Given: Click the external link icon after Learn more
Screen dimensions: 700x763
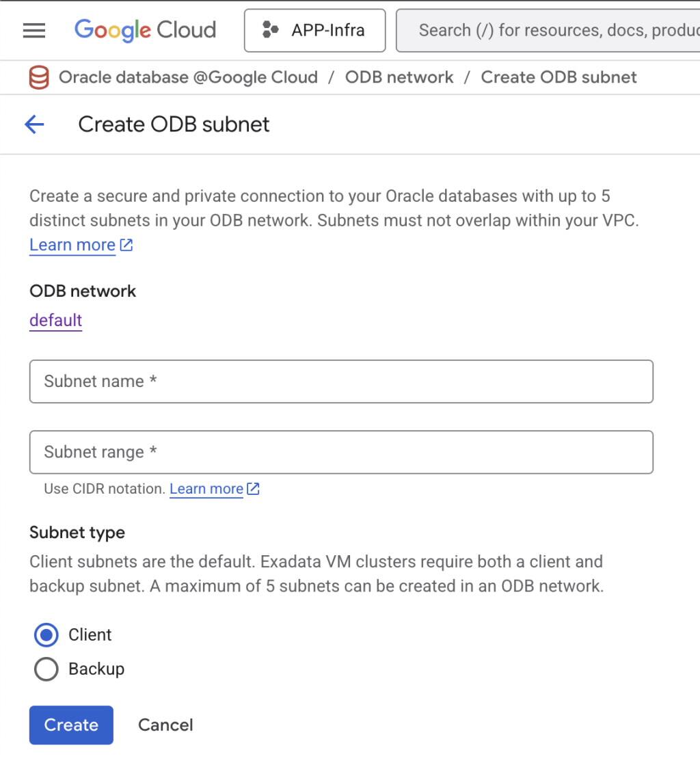Looking at the screenshot, I should pos(126,243).
